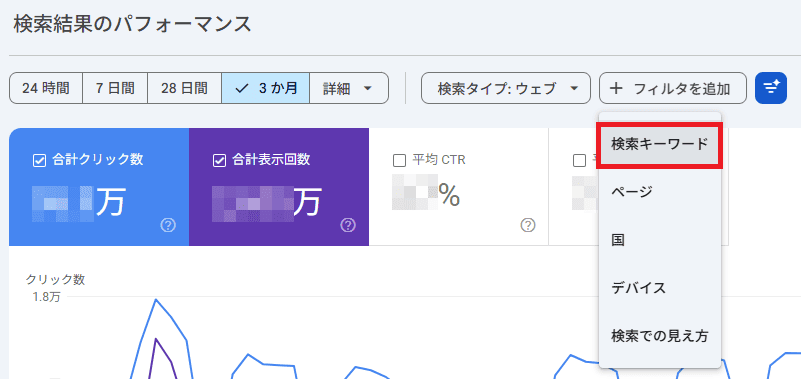Choose ページ from the filter menu
The image size is (801, 379).
point(660,192)
